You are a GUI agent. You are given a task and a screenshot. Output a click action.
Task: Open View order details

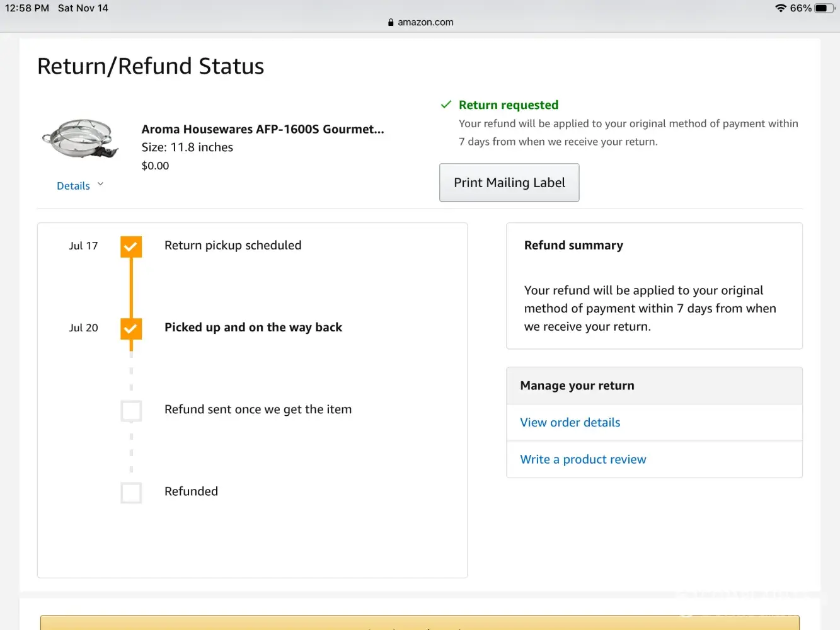point(570,423)
